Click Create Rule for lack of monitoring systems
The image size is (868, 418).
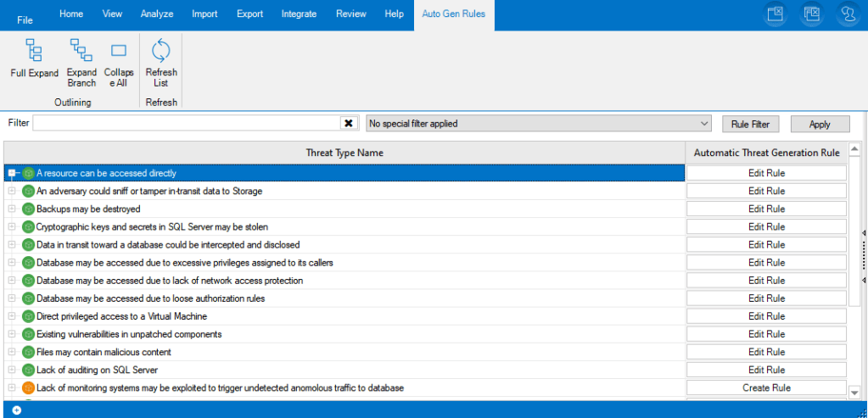tap(766, 387)
